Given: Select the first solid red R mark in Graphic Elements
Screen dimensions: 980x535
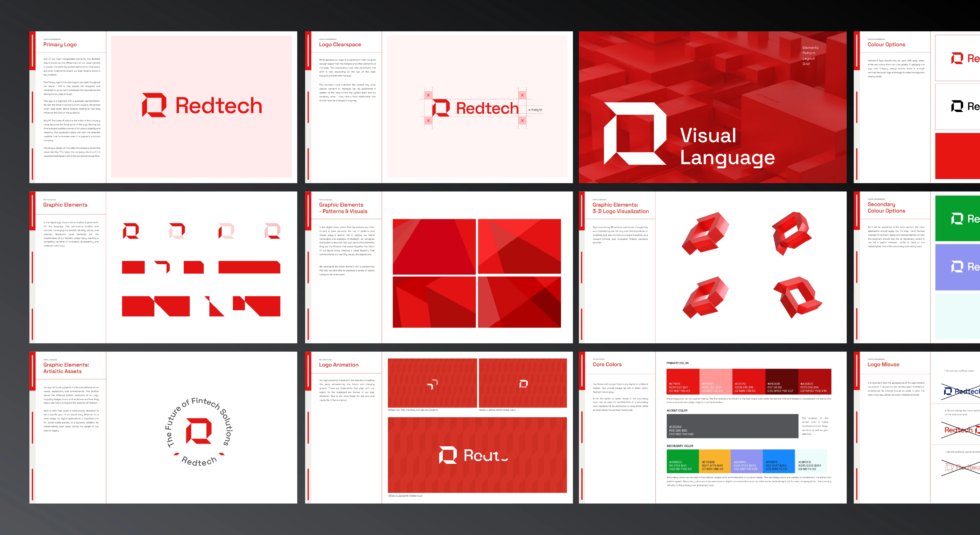Looking at the screenshot, I should tap(131, 231).
